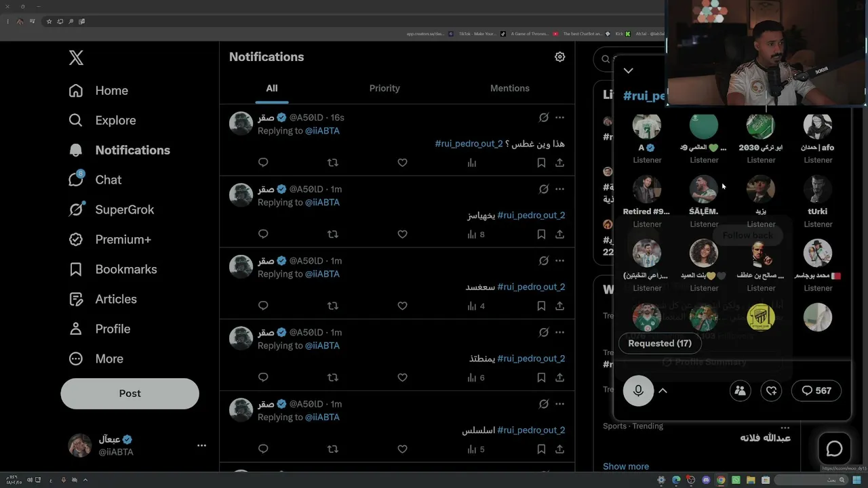Reply to the tweet with 8 views

[263, 235]
